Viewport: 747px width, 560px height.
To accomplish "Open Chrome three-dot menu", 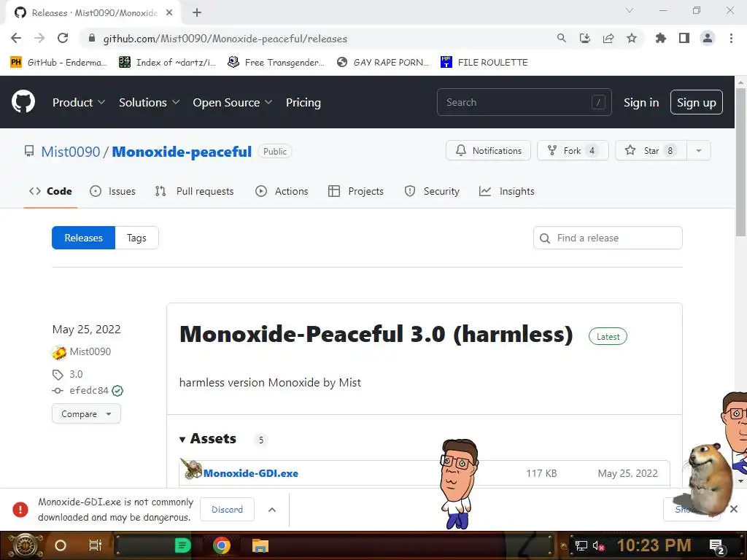I will 731,38.
